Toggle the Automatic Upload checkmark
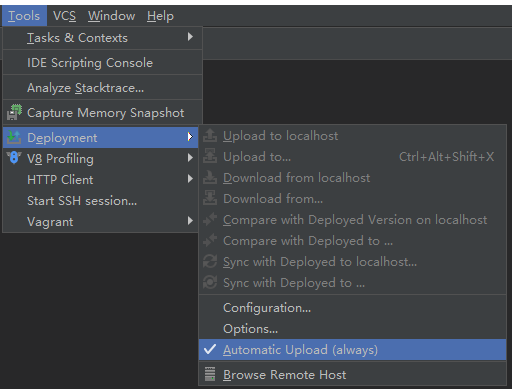512x389 pixels. (210, 349)
